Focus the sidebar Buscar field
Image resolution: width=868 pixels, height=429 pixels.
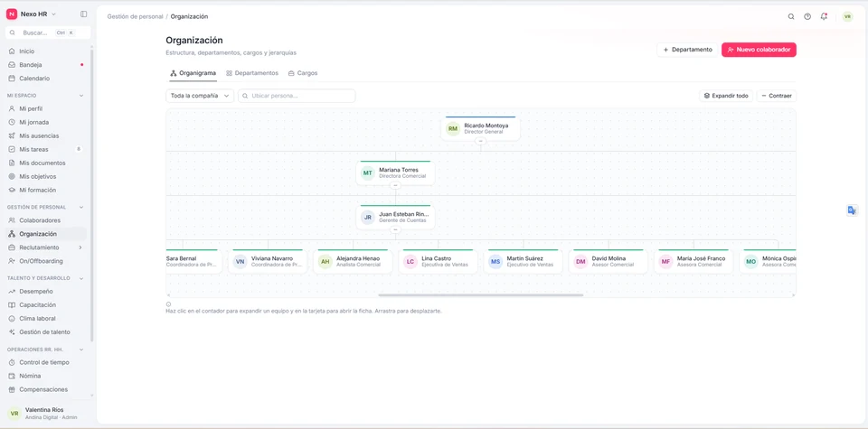[48, 33]
